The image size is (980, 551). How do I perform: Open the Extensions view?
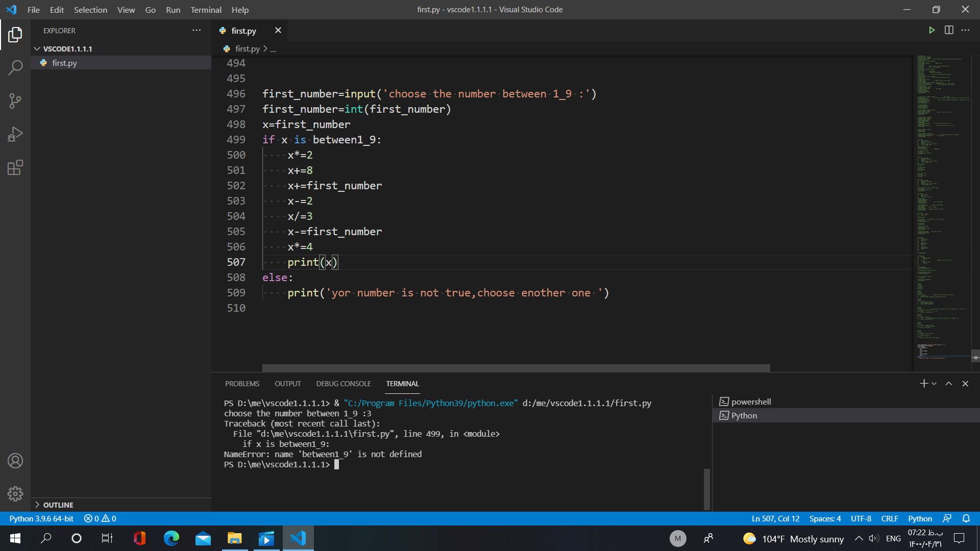(15, 167)
